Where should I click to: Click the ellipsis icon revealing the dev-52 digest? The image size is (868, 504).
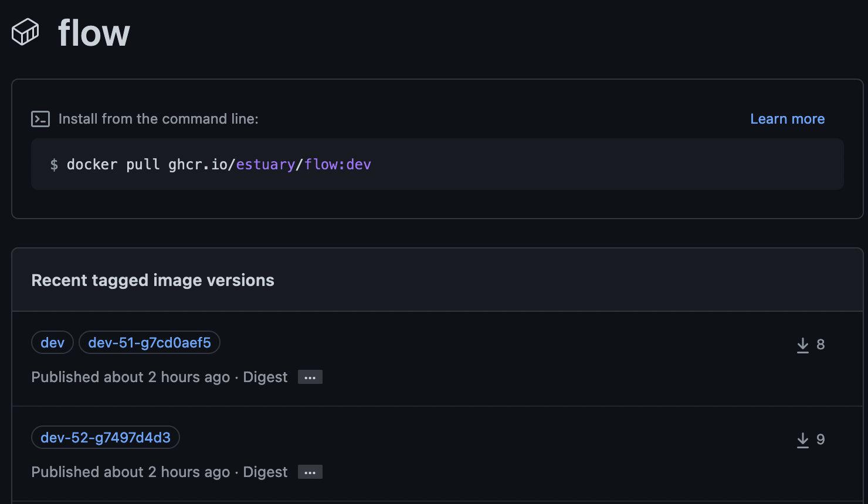(x=310, y=472)
